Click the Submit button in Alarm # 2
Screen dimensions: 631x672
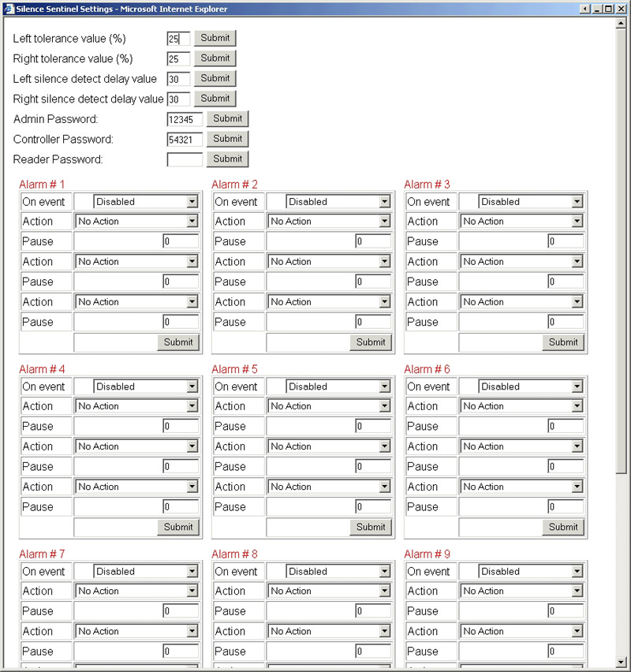click(371, 342)
